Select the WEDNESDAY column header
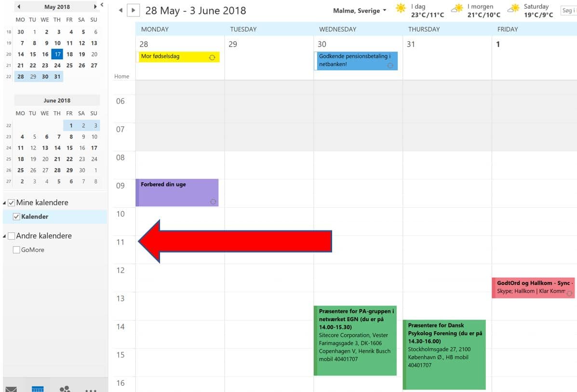Viewport: 577px width, 392px height. [337, 29]
